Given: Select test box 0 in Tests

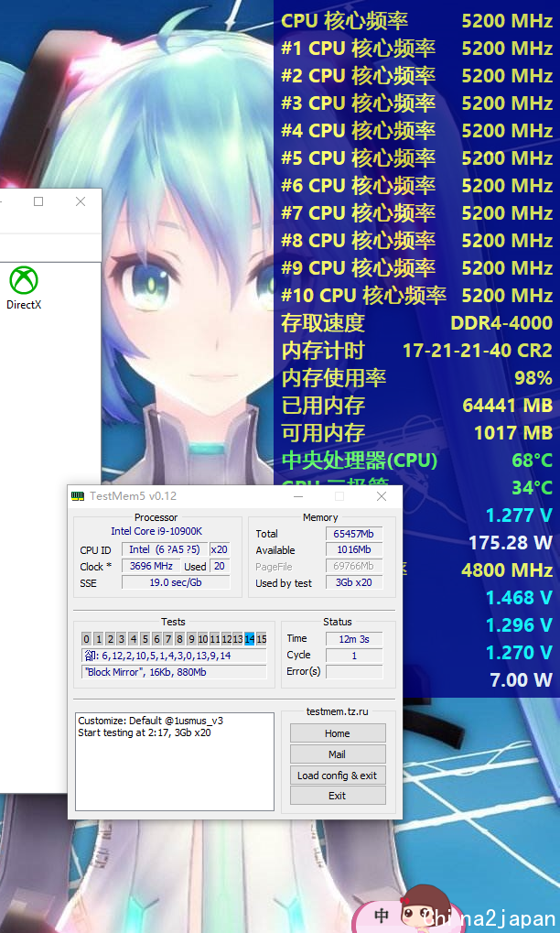Looking at the screenshot, I should [x=86, y=639].
